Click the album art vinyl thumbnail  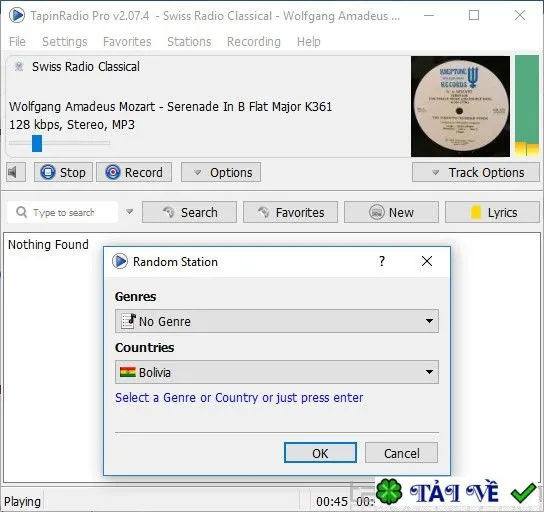[x=460, y=106]
